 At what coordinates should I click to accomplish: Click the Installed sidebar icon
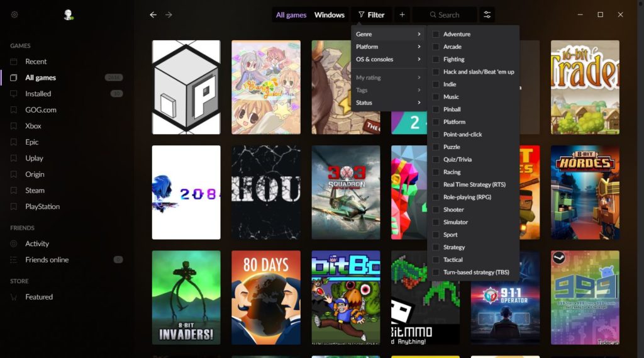[x=14, y=94]
